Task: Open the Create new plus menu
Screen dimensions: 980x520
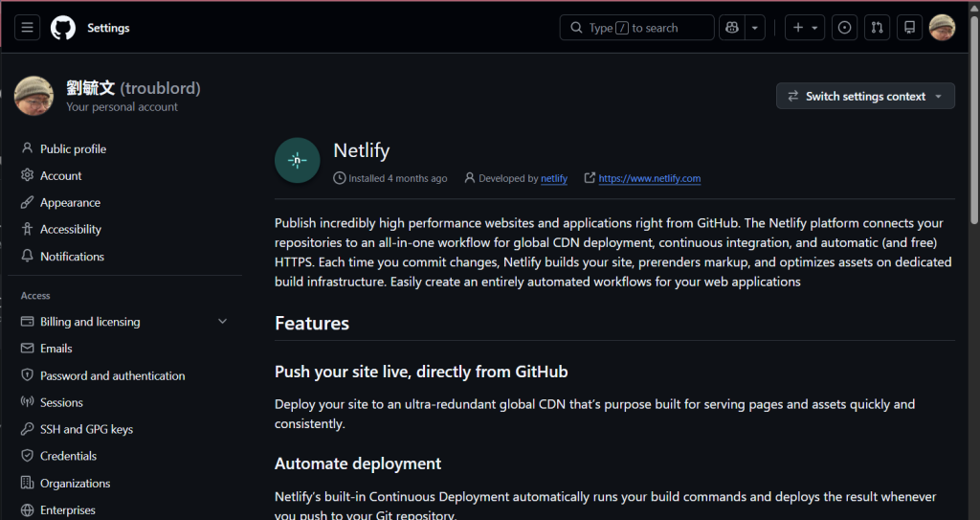Action: 804,28
